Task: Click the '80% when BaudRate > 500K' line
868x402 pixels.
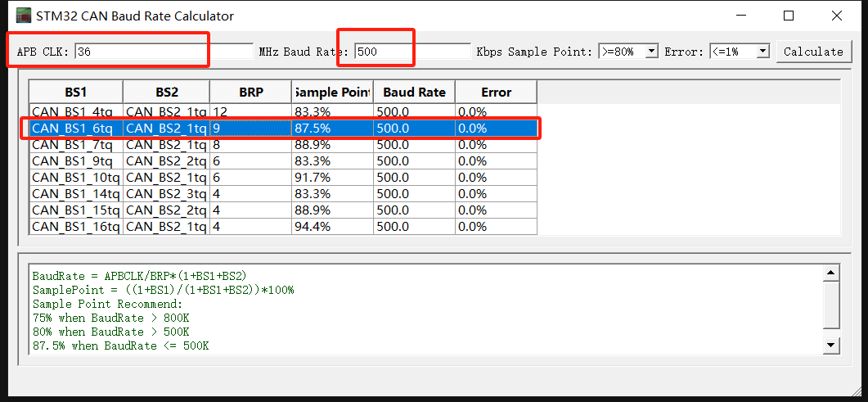Action: point(110,332)
